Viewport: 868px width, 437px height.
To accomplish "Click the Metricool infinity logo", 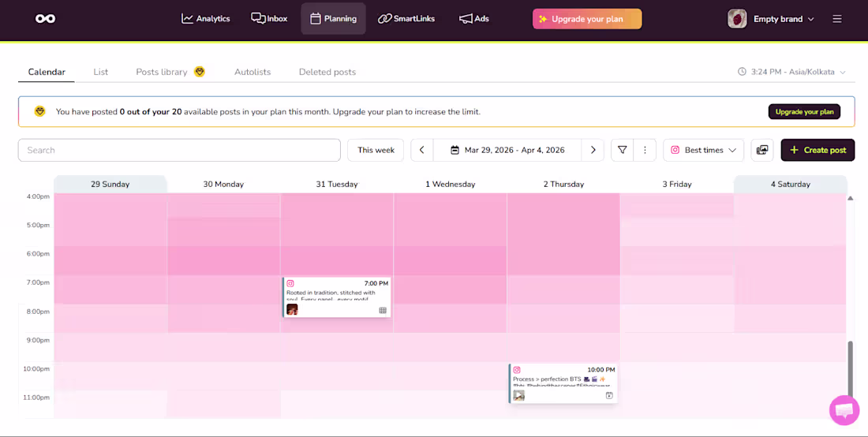I will (46, 19).
